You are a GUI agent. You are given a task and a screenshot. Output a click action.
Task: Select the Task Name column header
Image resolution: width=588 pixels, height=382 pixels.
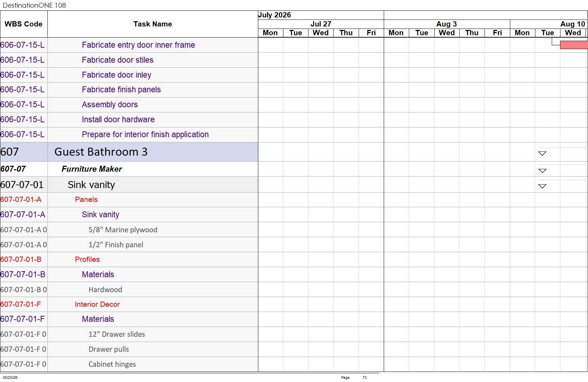tap(153, 24)
